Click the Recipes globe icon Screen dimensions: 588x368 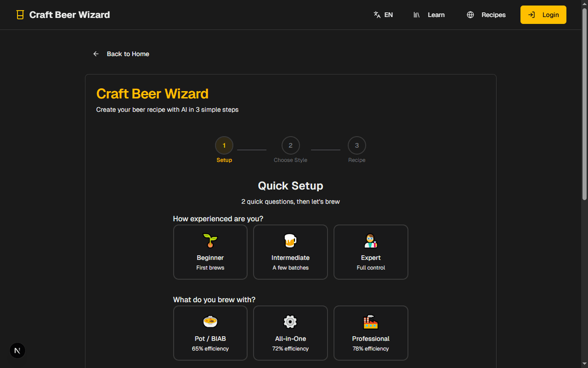pos(470,15)
